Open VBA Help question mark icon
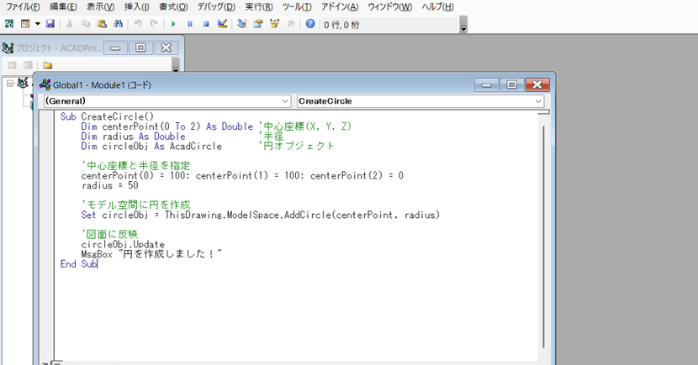 [310, 24]
